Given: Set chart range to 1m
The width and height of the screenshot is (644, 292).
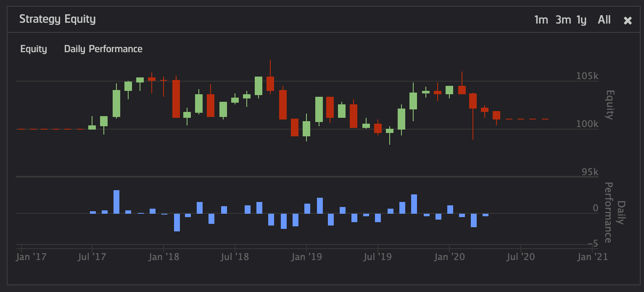Looking at the screenshot, I should point(541,20).
